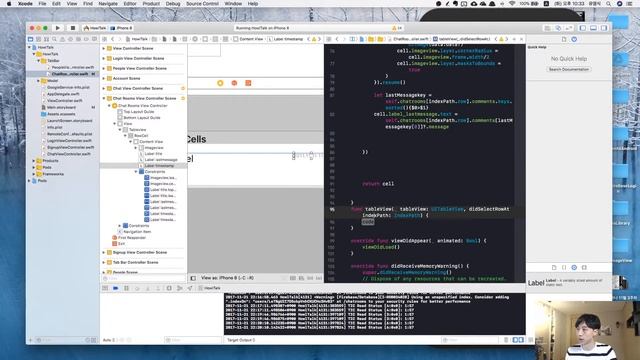Select Navigation Item in document outline
Screen dimensions: 640x360
click(137, 231)
